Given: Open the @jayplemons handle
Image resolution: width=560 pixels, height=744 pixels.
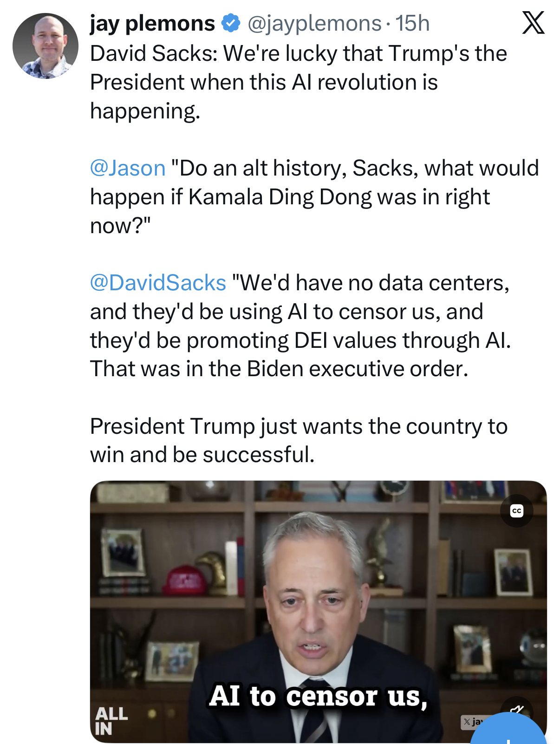Looking at the screenshot, I should [314, 23].
